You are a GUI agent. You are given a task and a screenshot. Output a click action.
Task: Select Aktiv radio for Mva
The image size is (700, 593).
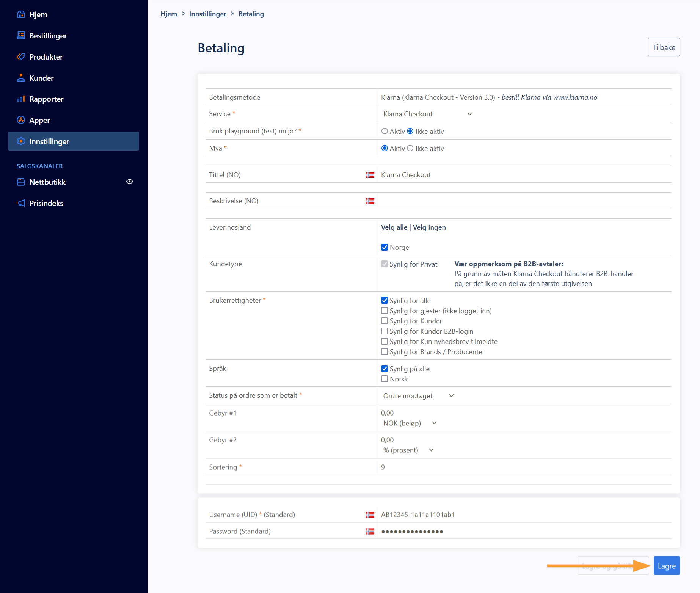pos(385,148)
